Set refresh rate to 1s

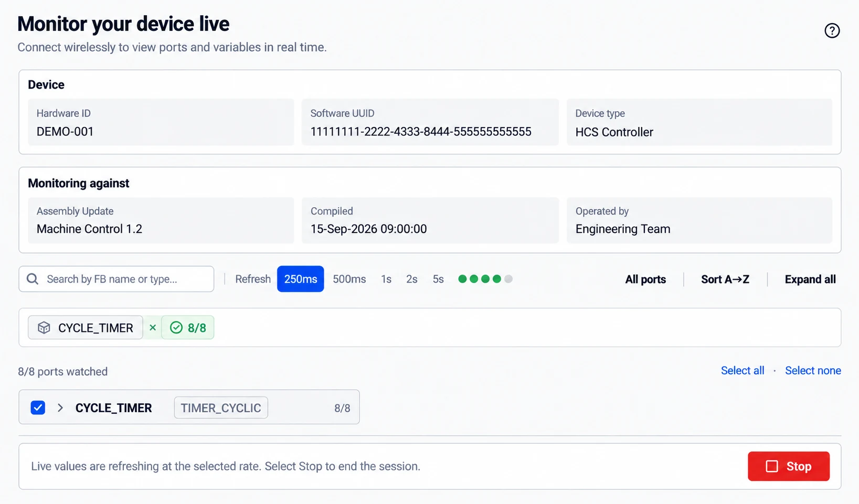(386, 279)
